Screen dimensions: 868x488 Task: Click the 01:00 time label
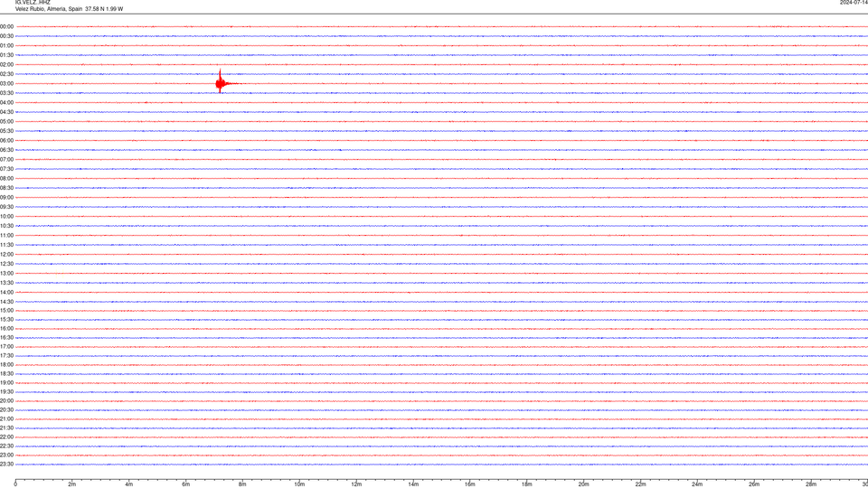[6, 46]
